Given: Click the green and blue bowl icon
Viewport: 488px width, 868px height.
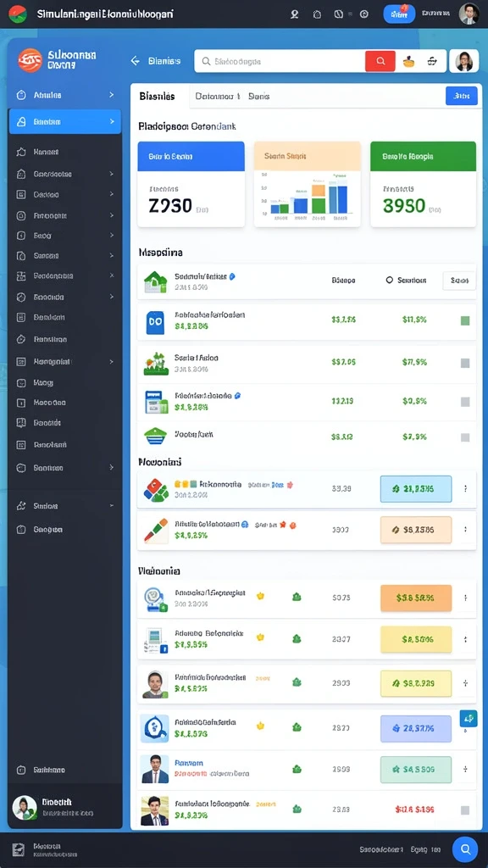Looking at the screenshot, I should pyautogui.click(x=155, y=437).
